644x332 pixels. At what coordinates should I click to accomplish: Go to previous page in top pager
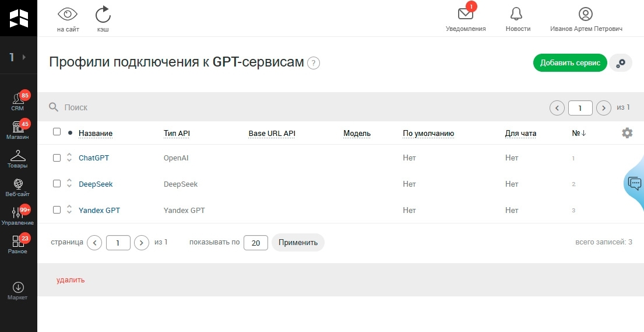pyautogui.click(x=557, y=108)
